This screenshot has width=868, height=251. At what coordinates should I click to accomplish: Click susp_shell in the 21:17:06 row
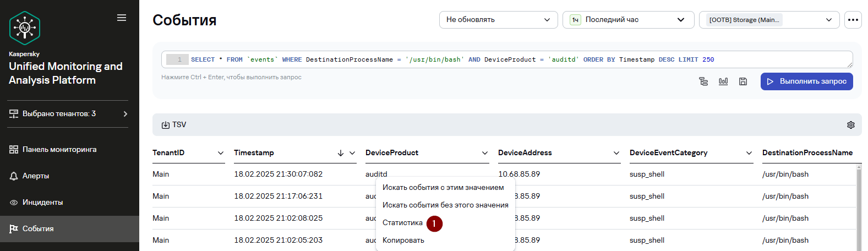tap(647, 196)
